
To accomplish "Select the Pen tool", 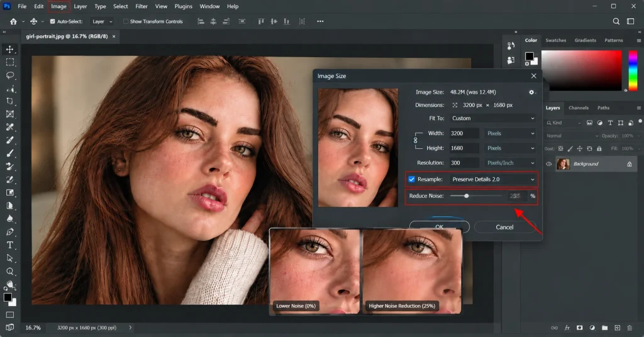I will tap(10, 232).
